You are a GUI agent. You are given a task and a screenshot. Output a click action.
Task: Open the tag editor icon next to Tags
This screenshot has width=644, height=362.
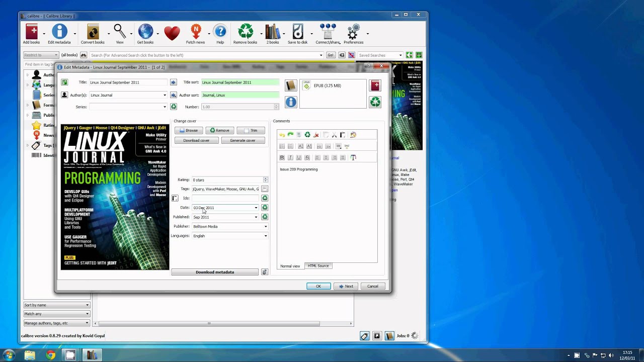265,189
